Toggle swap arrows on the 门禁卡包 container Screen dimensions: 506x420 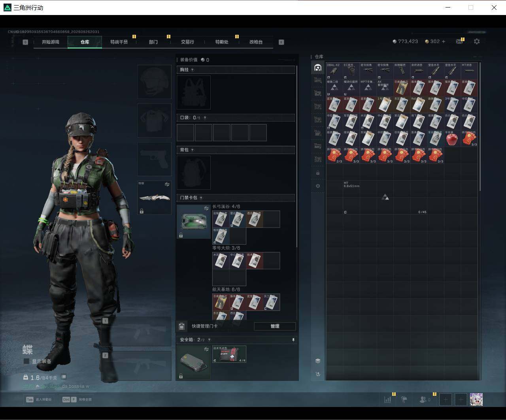(206, 208)
